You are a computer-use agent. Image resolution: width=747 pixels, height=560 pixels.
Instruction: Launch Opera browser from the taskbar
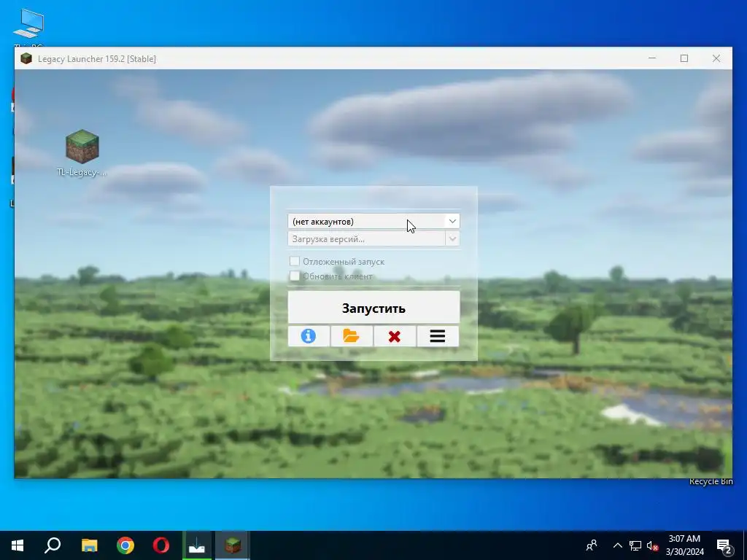tap(161, 545)
